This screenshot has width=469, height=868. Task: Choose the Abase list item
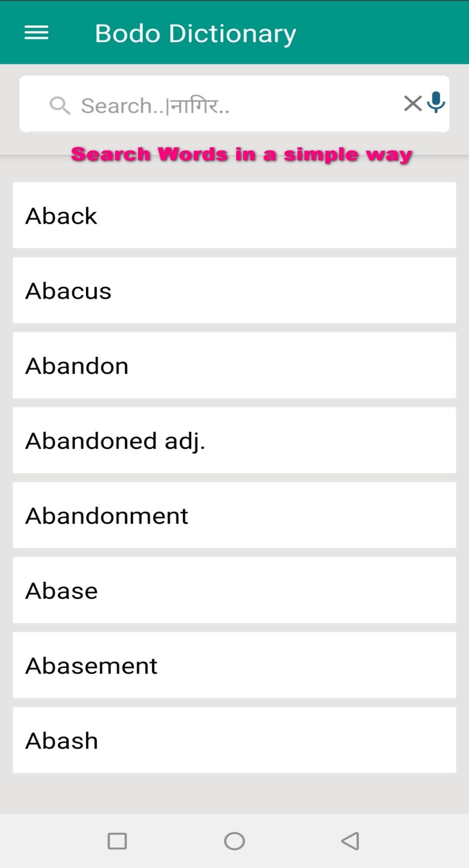(234, 590)
